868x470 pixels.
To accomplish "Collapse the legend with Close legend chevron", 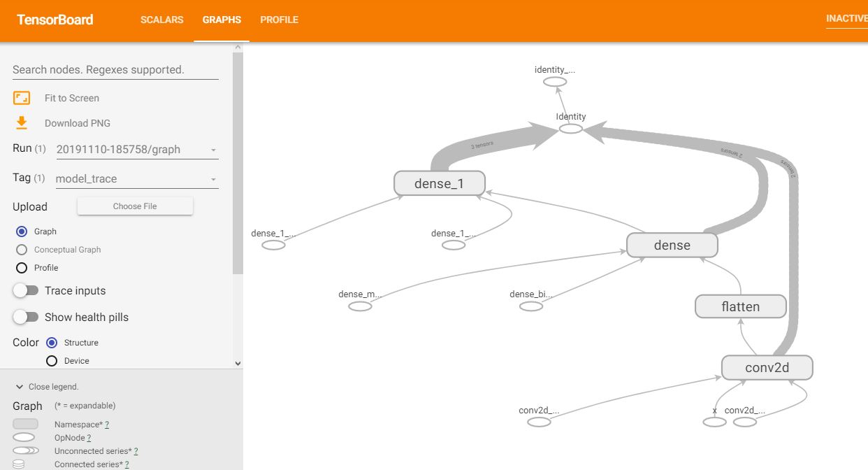I will pos(20,387).
